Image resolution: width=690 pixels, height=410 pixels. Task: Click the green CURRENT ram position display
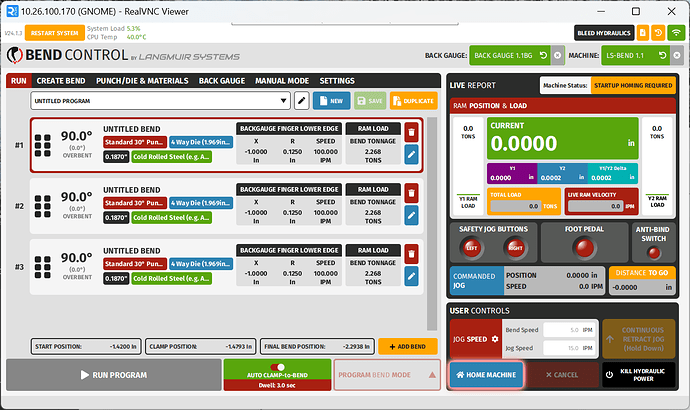(x=562, y=138)
